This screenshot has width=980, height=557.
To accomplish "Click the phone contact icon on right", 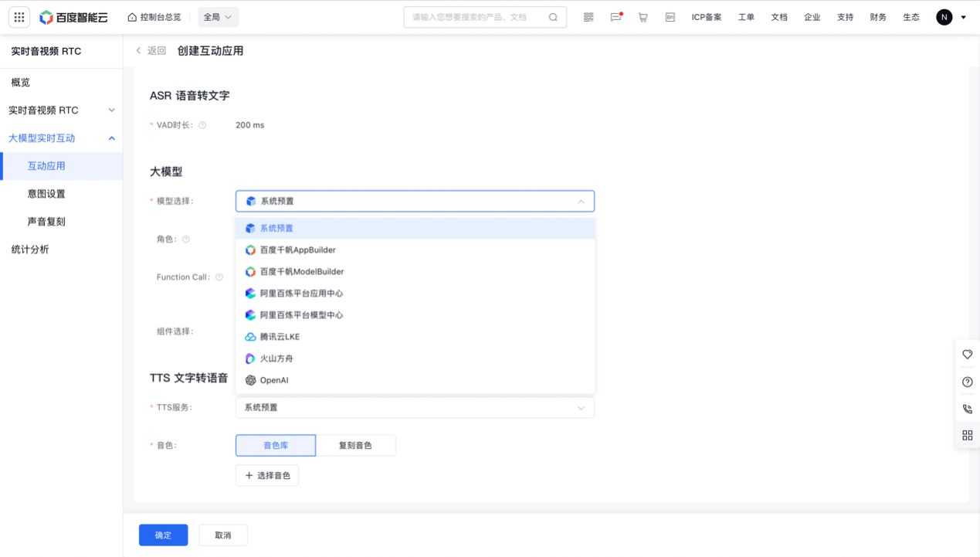I will pyautogui.click(x=968, y=409).
